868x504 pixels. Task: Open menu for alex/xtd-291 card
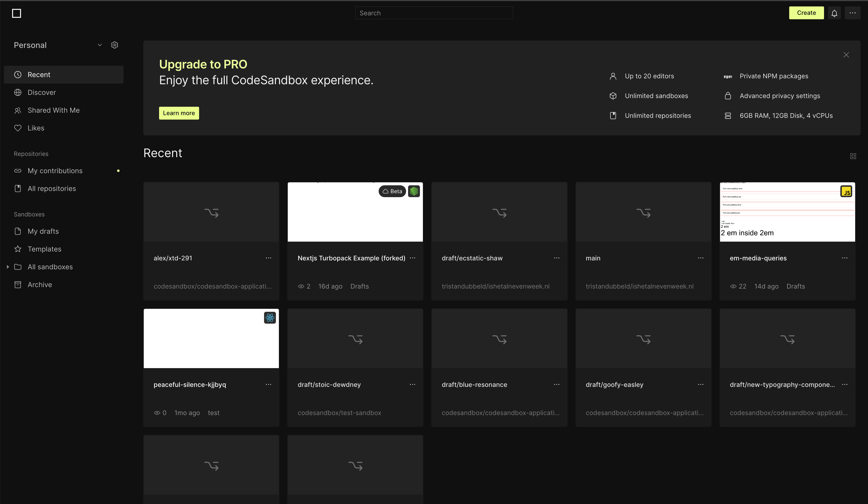coord(268,258)
